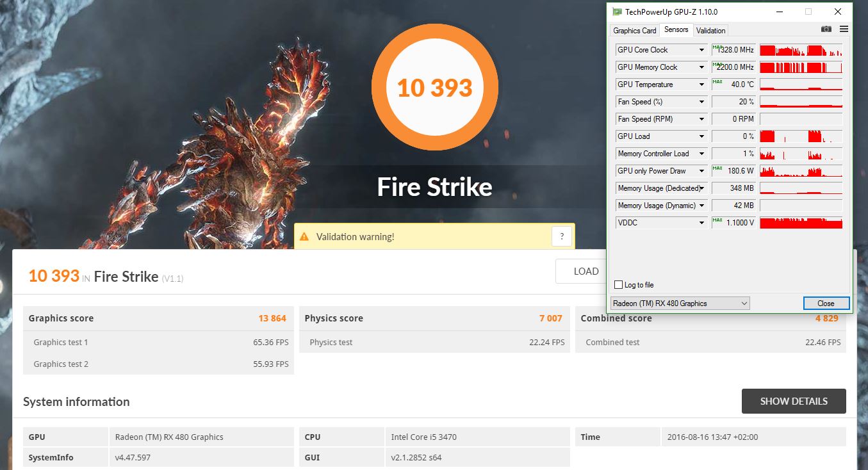The height and width of the screenshot is (470, 868).
Task: Maximize the GPU-Z window
Action: (808, 12)
